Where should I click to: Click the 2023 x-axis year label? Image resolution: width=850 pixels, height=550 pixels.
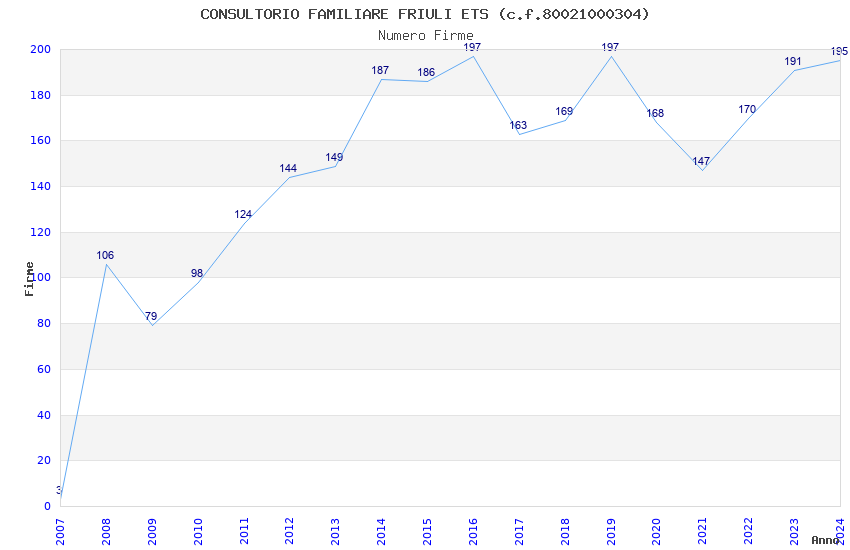tap(794, 532)
